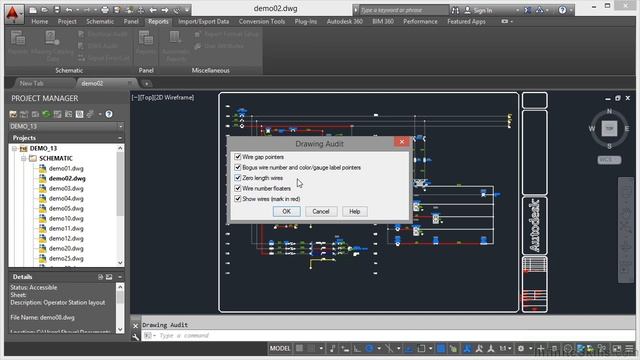Click the New drawing icon in quick access toolbar
This screenshot has height=360, width=640.
[33, 10]
